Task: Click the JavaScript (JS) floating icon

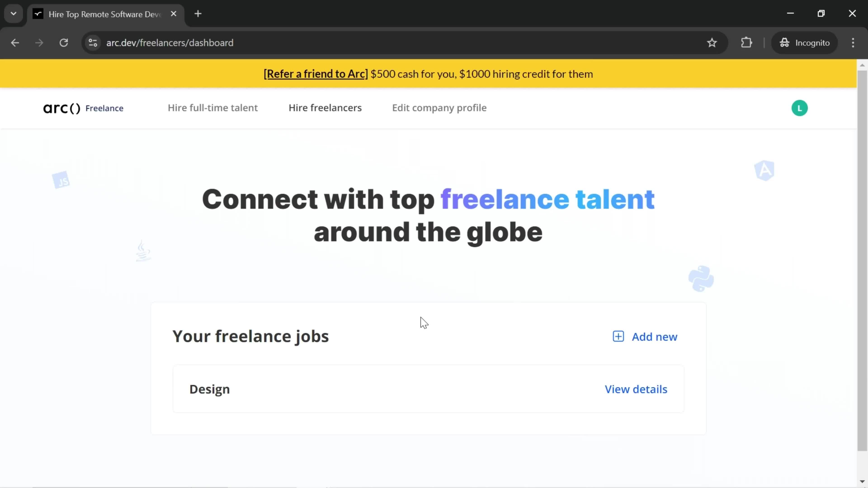Action: (x=60, y=181)
